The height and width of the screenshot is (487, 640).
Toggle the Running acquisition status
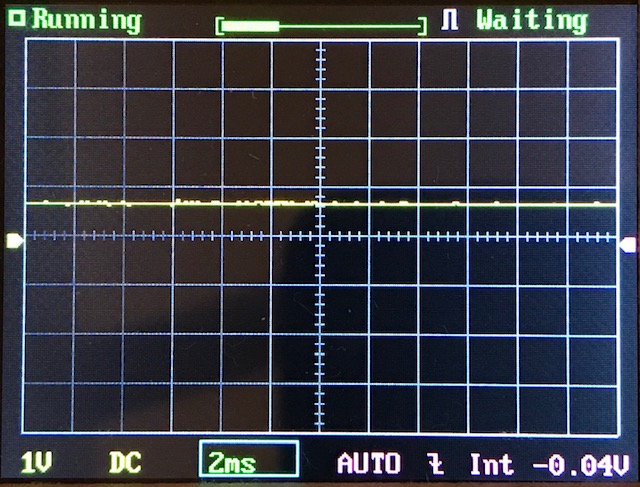click(87, 20)
